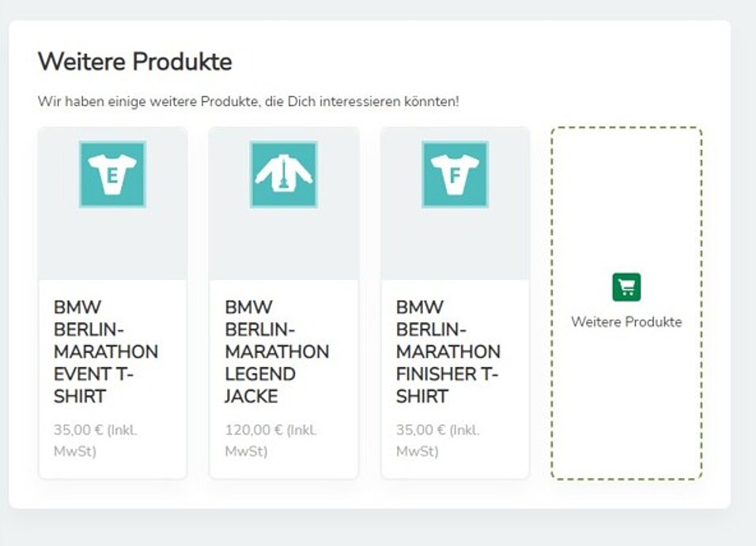This screenshot has height=546, width=756.
Task: Click the green shopping cart icon
Action: 626,287
